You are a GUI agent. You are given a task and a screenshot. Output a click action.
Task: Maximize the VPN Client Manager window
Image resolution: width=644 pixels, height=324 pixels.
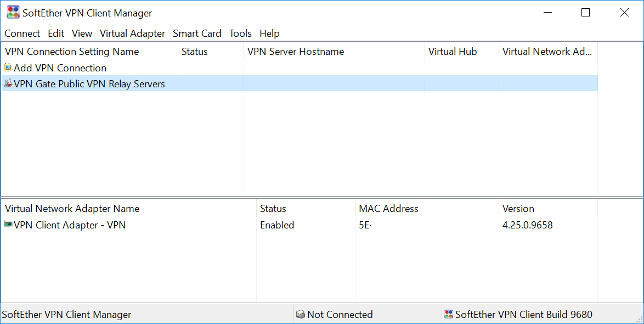click(x=585, y=13)
